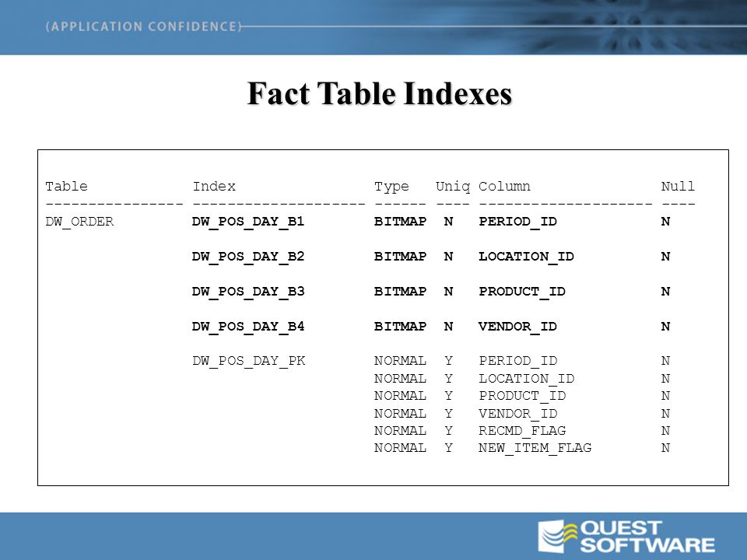Click bold PRODUCT_ID in B3 row
The width and height of the screenshot is (747, 560).
522,292
